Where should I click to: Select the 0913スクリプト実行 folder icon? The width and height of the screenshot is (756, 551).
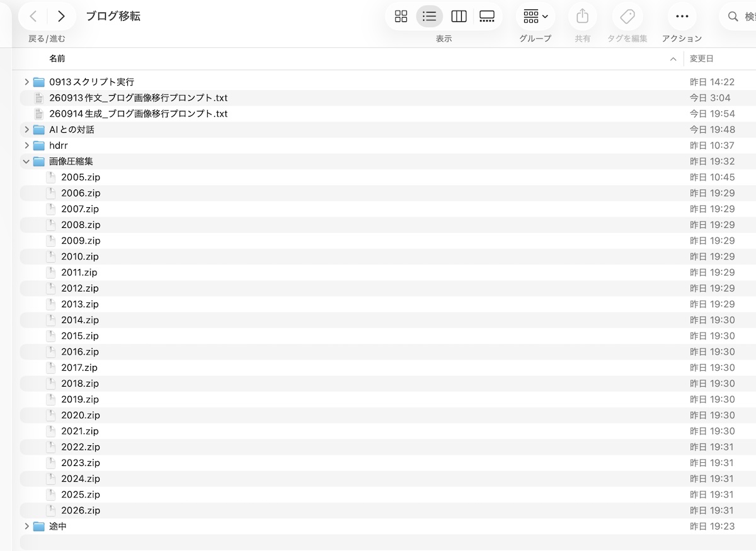(39, 82)
